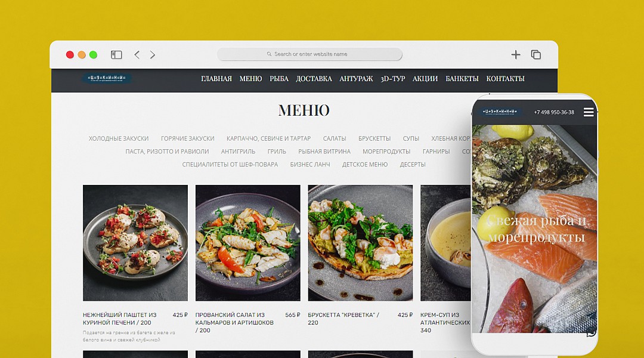Select ХОЛОДНЫЕ ЗАКУСКИ category

119,138
